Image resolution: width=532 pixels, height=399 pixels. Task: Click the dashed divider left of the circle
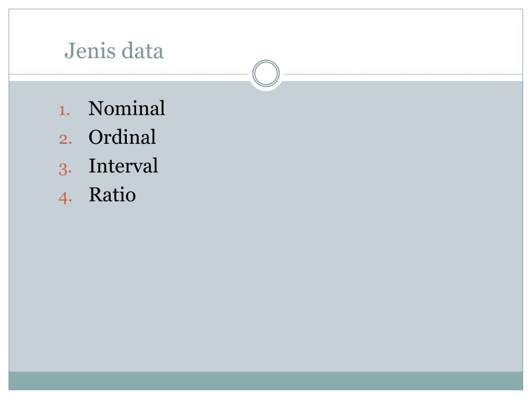[x=129, y=74]
